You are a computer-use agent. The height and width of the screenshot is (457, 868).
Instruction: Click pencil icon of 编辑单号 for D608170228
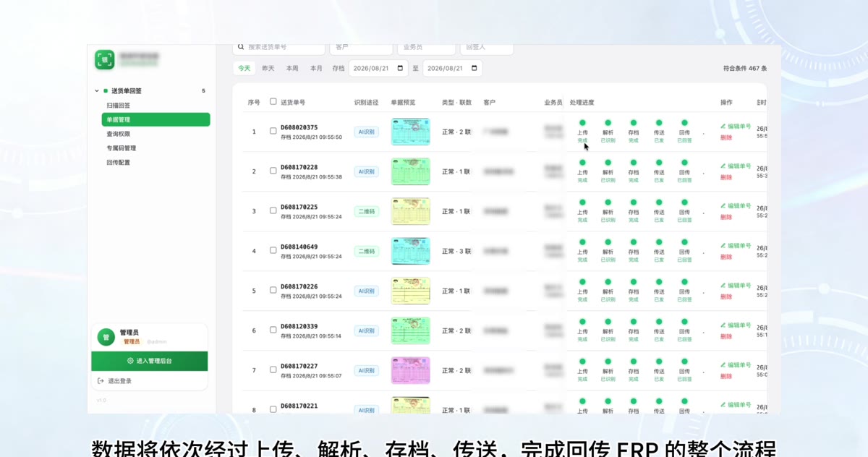click(x=723, y=166)
